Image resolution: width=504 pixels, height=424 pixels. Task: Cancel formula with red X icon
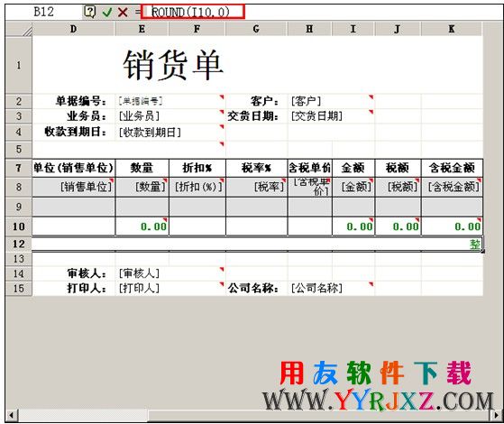(x=123, y=13)
